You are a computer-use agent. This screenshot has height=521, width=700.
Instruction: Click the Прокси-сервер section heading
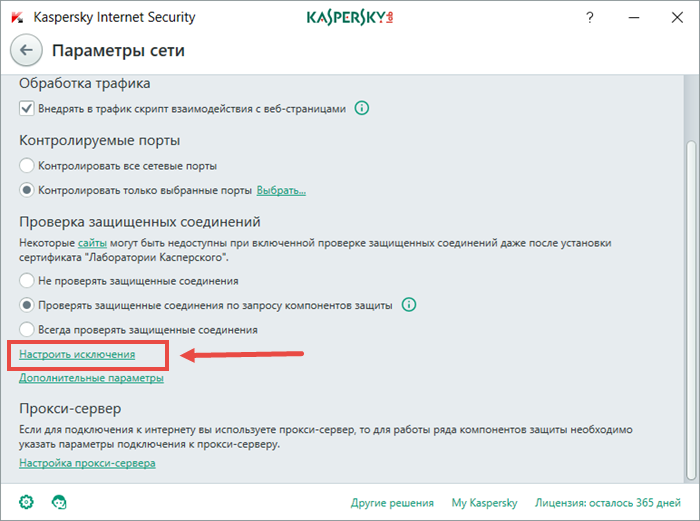70,408
